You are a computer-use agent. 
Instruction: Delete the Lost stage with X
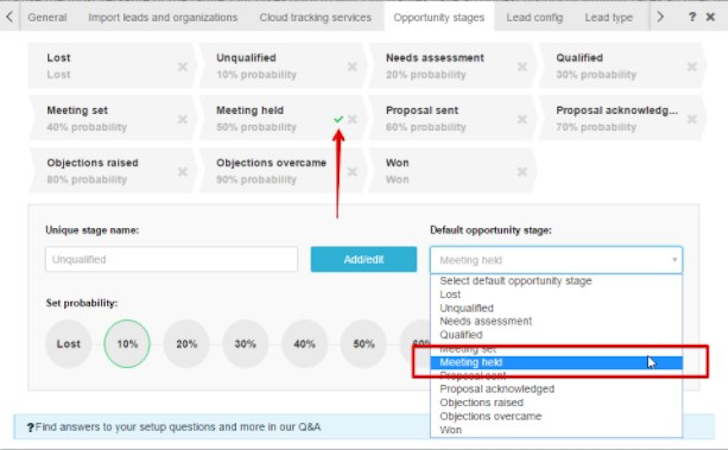pyautogui.click(x=182, y=67)
